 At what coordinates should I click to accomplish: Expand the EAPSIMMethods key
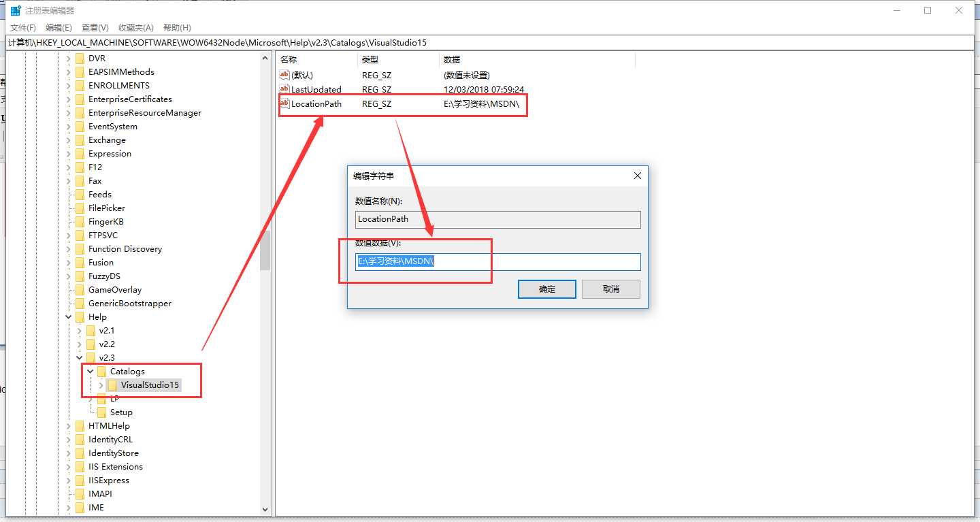[x=69, y=72]
